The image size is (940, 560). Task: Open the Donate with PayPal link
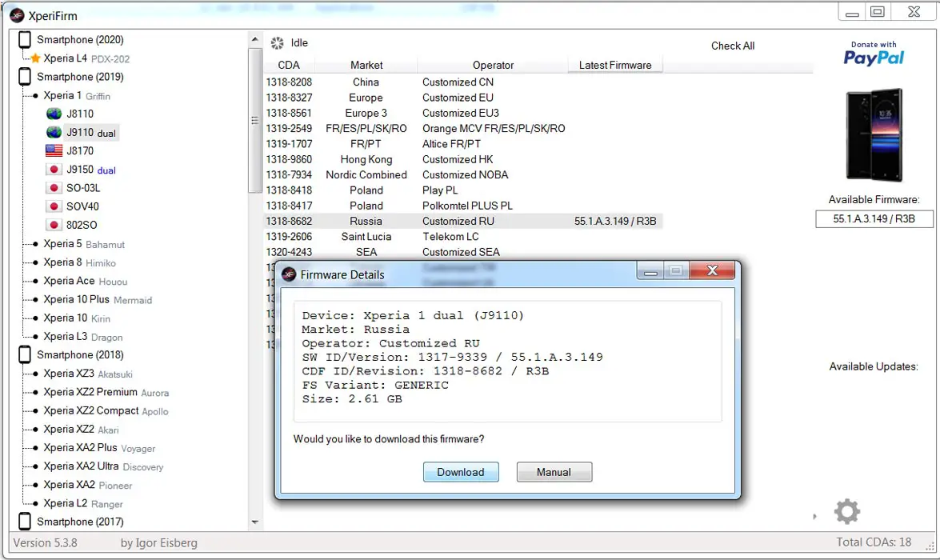(x=874, y=54)
